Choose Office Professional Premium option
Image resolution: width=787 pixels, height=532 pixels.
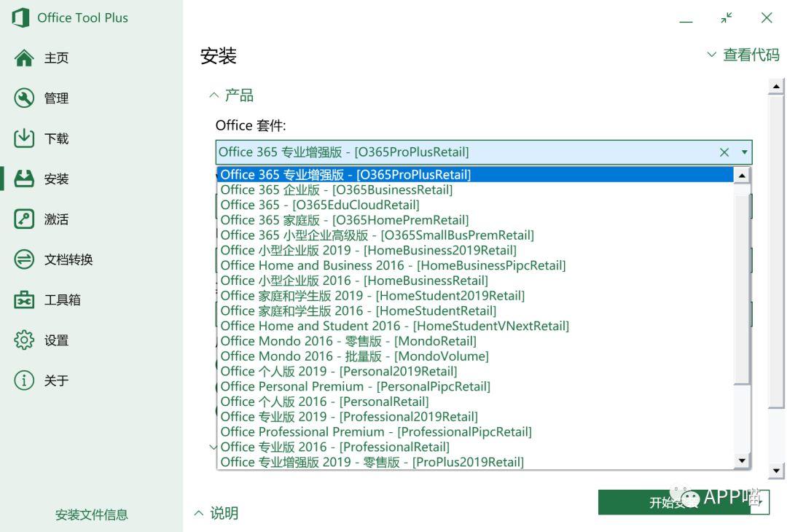tap(476, 431)
